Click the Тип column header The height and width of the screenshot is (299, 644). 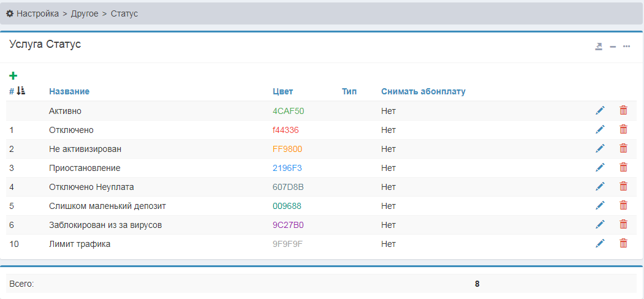(x=349, y=91)
